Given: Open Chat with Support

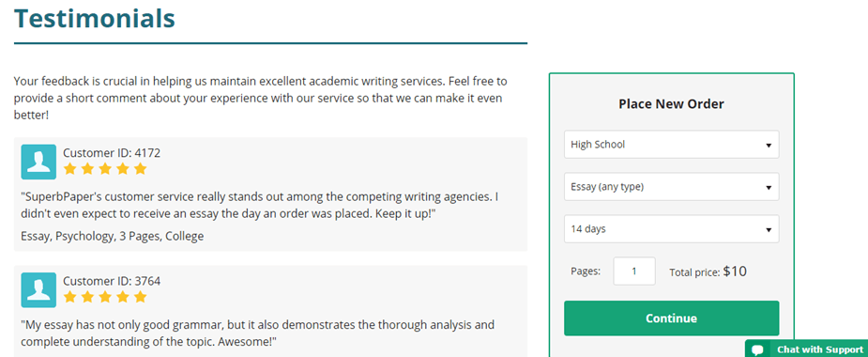Looking at the screenshot, I should [807, 349].
